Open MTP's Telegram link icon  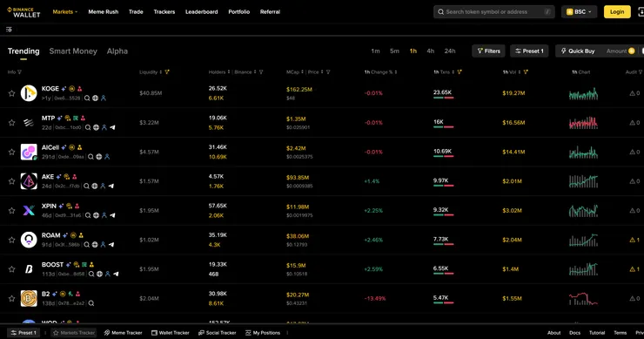tap(112, 127)
